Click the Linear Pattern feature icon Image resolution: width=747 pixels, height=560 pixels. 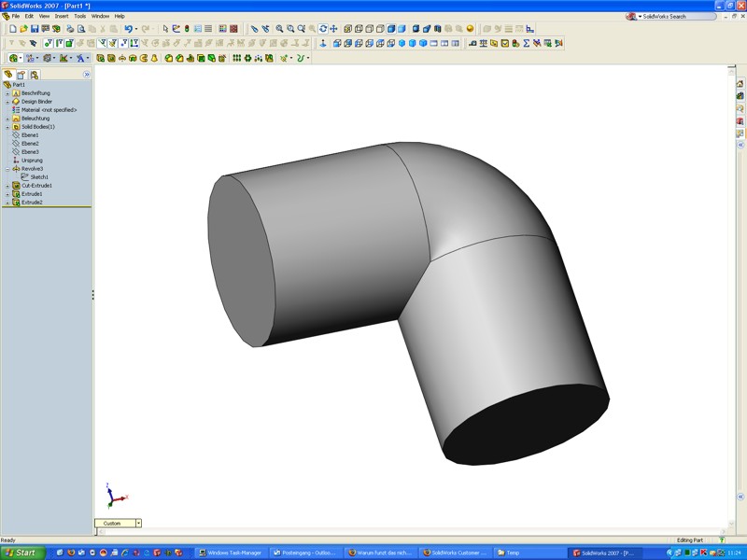(237, 58)
